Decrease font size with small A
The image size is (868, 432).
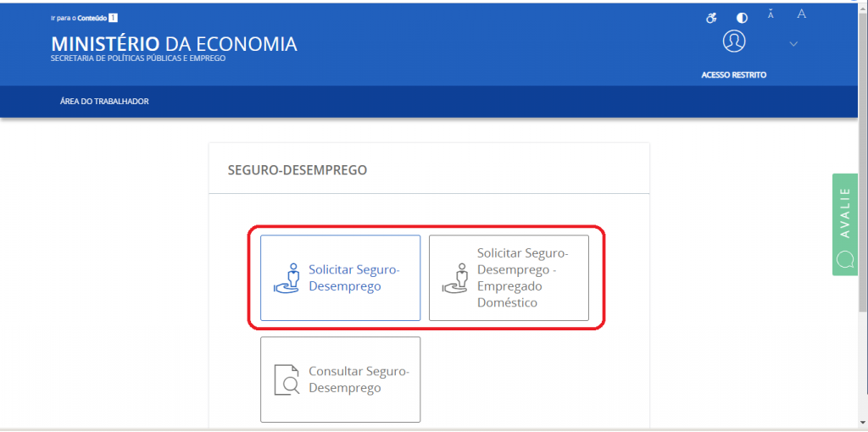771,14
